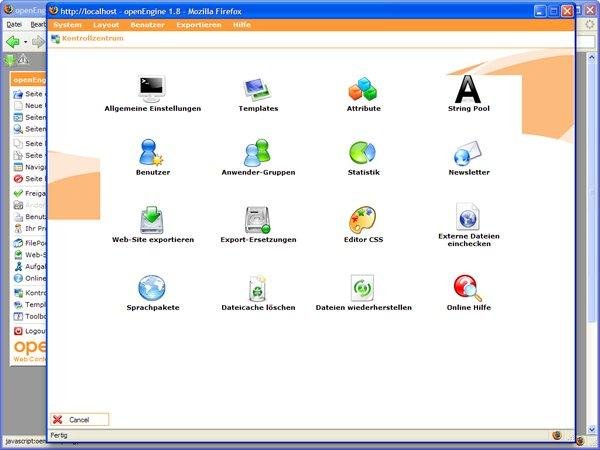The image size is (600, 450).
Task: Click the background window scrollbar up arrow
Action: (x=592, y=58)
